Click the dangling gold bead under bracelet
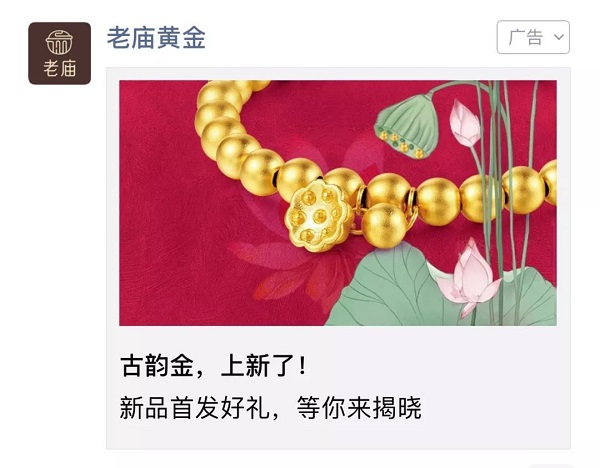The width and height of the screenshot is (600, 468). [384, 226]
